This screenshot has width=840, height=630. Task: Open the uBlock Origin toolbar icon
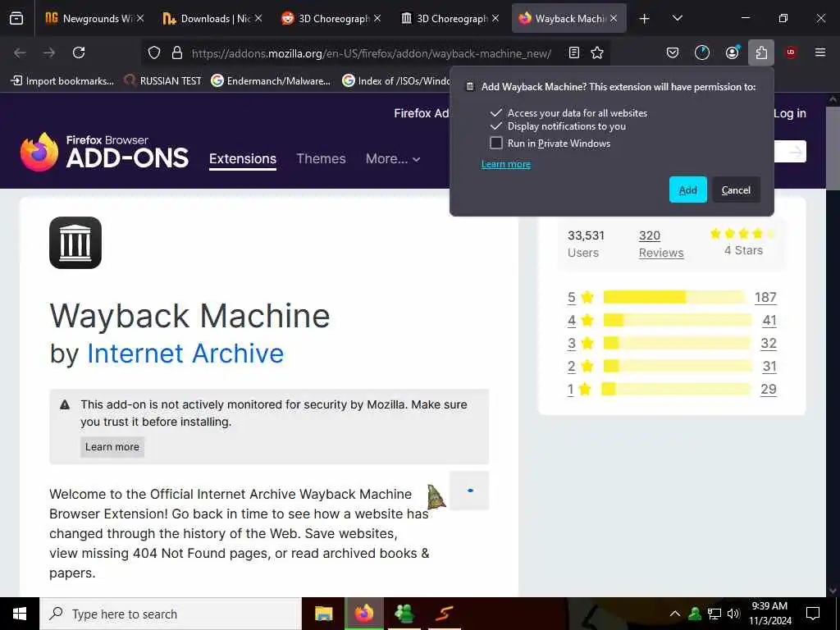(791, 52)
